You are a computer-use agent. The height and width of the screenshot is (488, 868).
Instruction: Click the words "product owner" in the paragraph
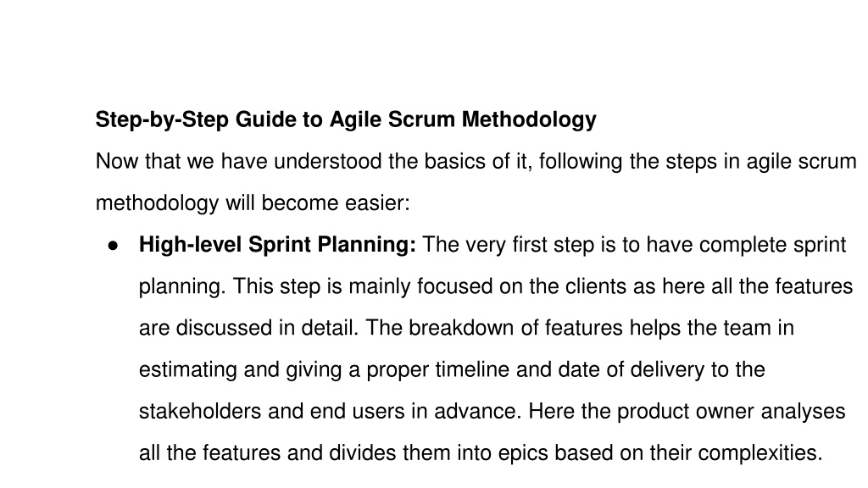pyautogui.click(x=685, y=411)
